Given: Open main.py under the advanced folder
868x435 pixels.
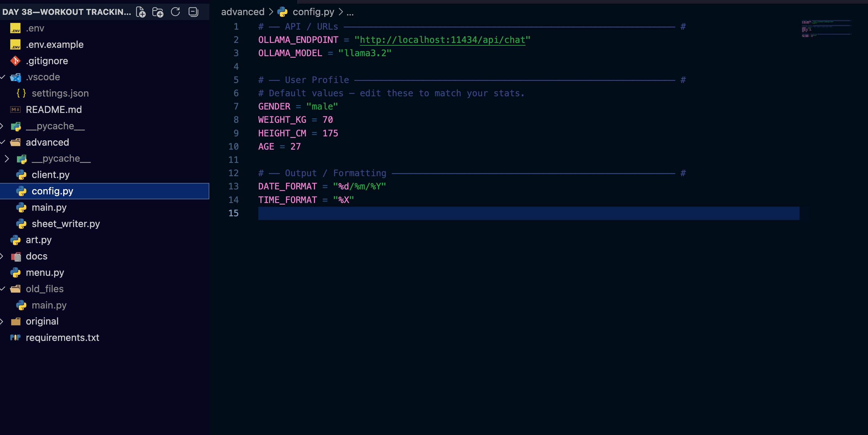Looking at the screenshot, I should (104, 207).
